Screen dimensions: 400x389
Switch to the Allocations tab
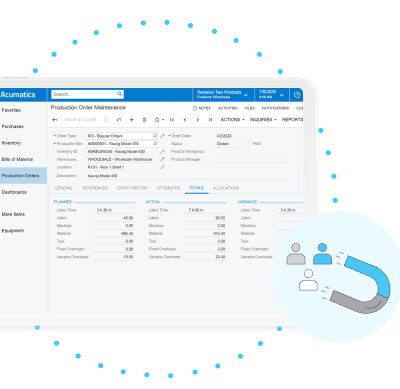coord(226,188)
